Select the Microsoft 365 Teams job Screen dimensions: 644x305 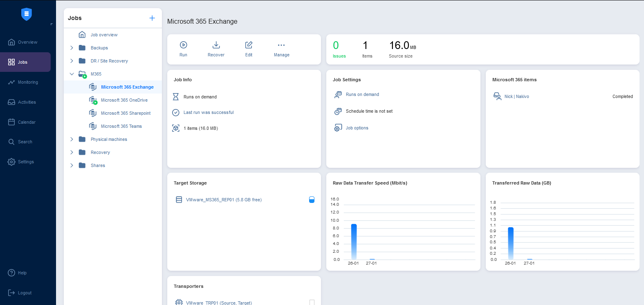[121, 126]
